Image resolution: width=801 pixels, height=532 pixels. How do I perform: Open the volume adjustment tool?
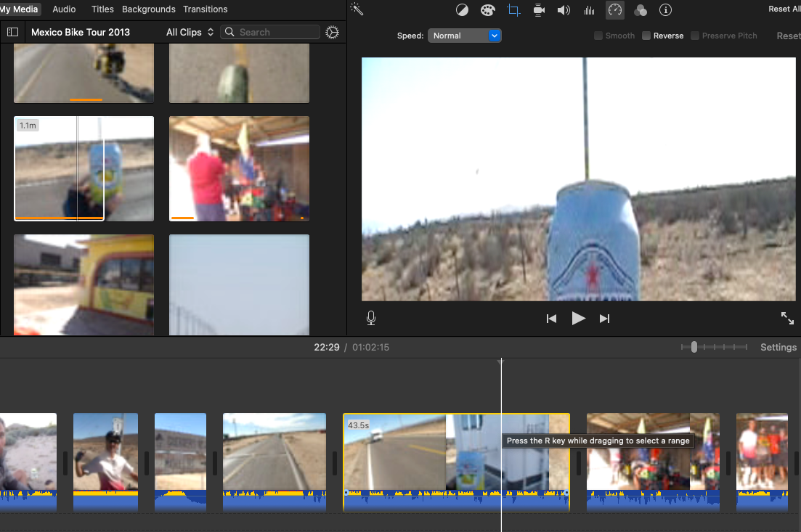coord(564,10)
